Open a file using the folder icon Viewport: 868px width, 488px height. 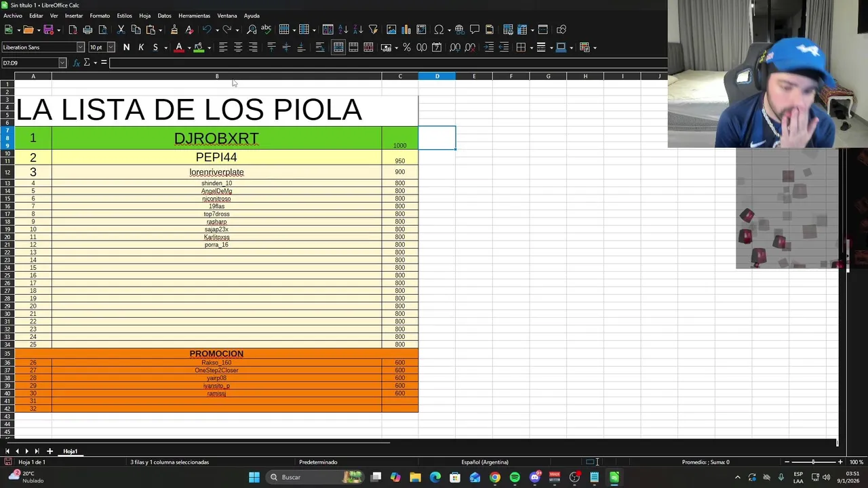(28, 30)
